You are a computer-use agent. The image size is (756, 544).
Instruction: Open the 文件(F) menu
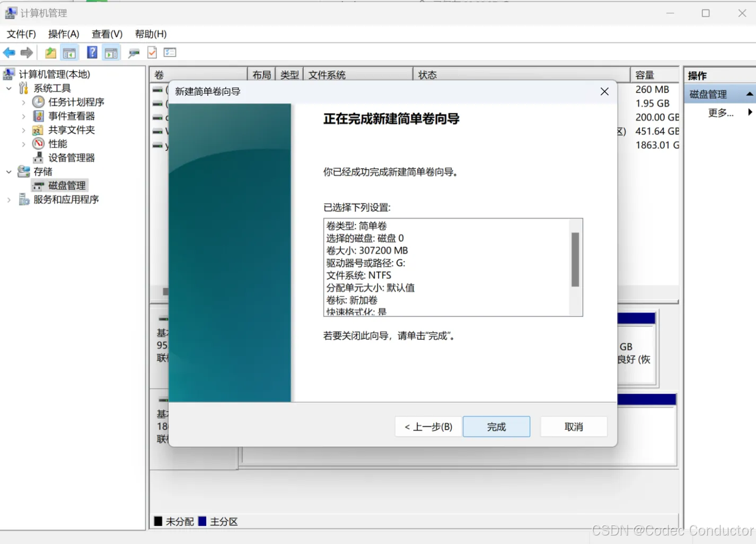21,34
